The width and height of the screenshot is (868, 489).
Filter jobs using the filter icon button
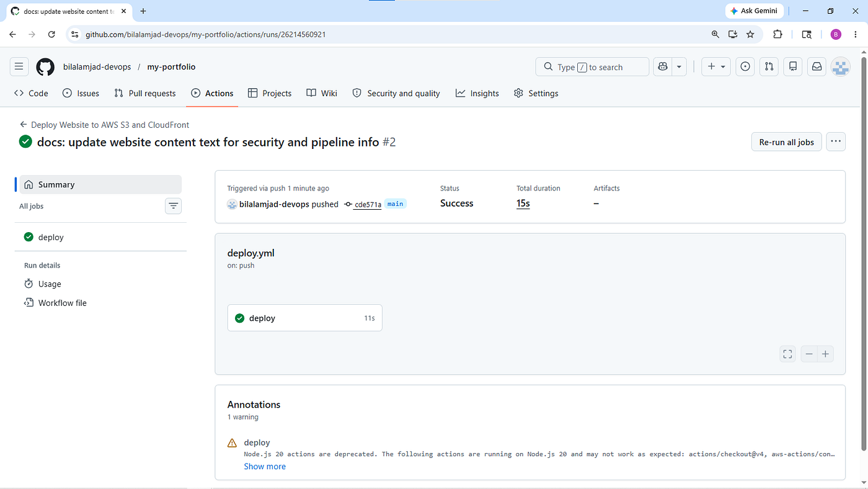[173, 205]
